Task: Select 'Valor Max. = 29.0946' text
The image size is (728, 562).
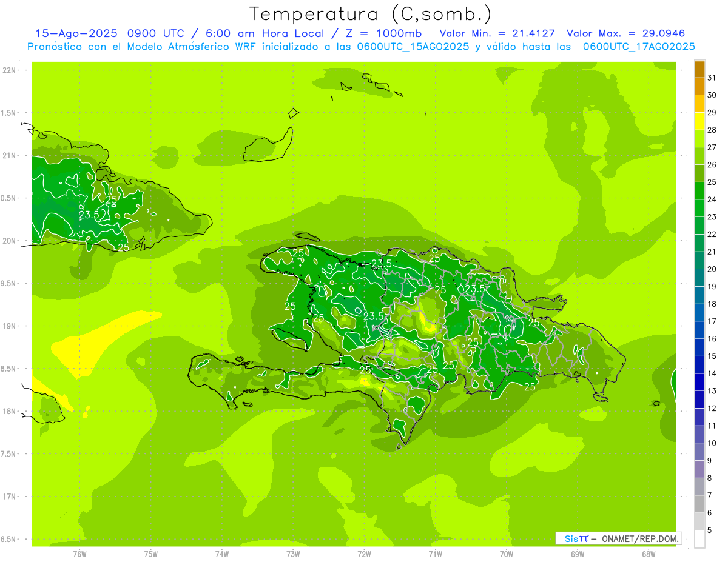Action: pyautogui.click(x=626, y=33)
